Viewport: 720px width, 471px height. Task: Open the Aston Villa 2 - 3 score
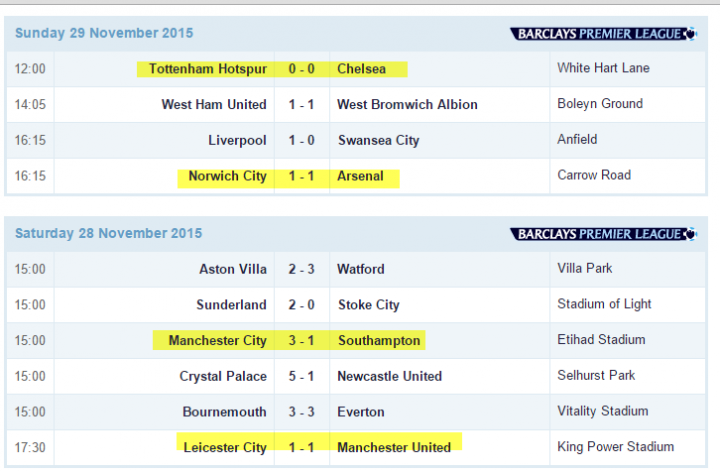301,269
